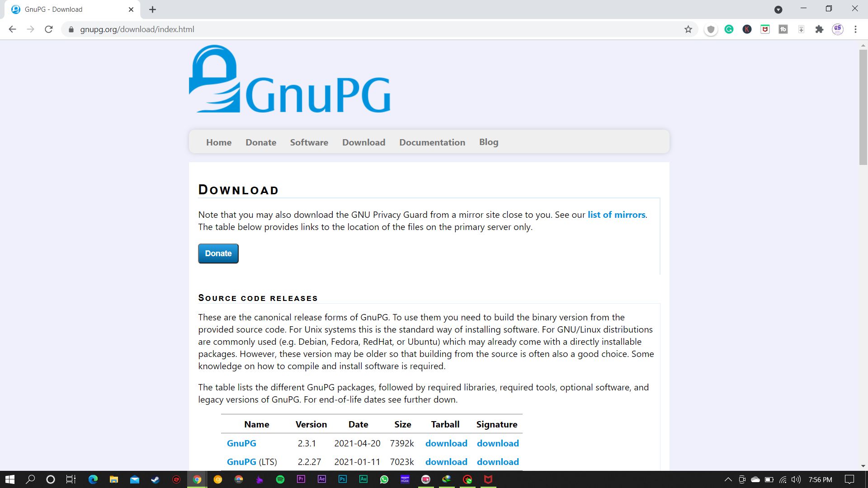This screenshot has width=868, height=488.
Task: Open the Extensions puzzle-piece menu
Action: coord(819,29)
